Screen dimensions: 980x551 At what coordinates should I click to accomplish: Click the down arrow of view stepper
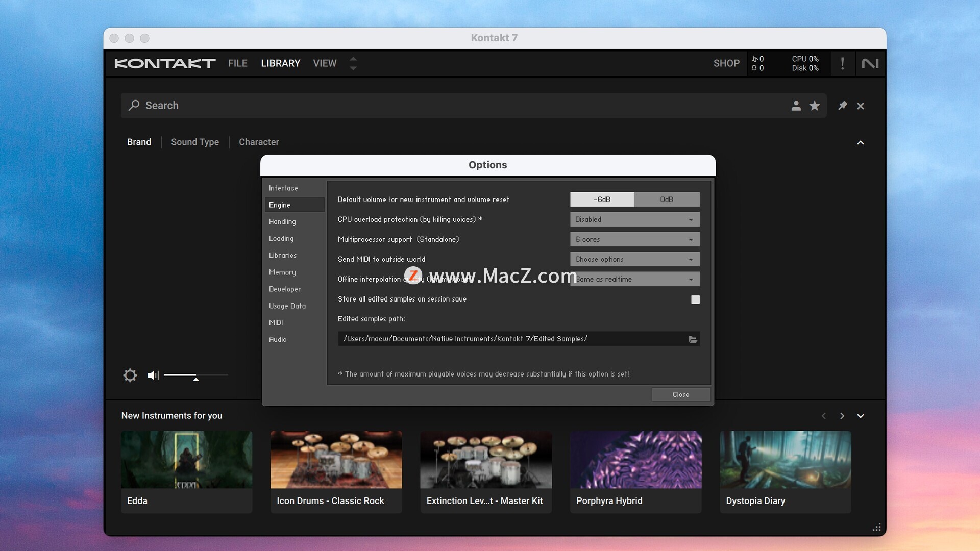coord(353,68)
